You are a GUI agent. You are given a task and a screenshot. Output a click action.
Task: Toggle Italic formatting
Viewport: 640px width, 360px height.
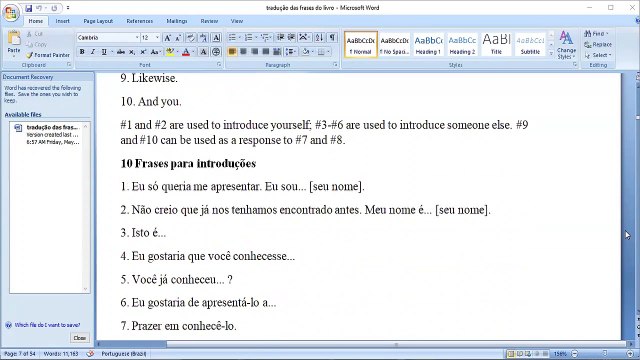point(93,52)
